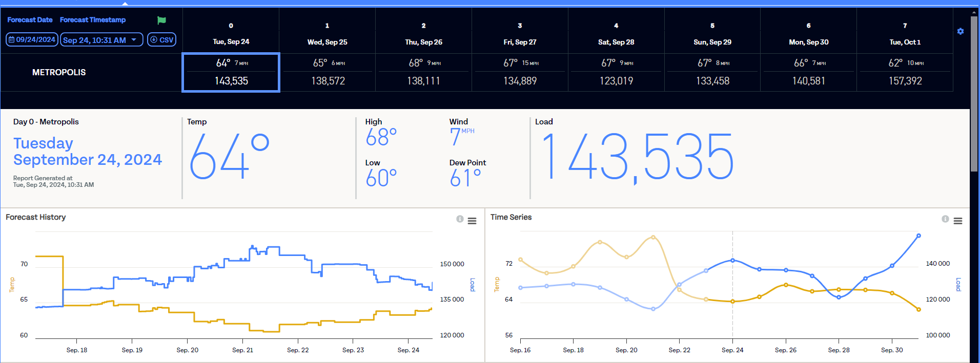Open the 09/24/2024 forecast date picker

[x=32, y=39]
